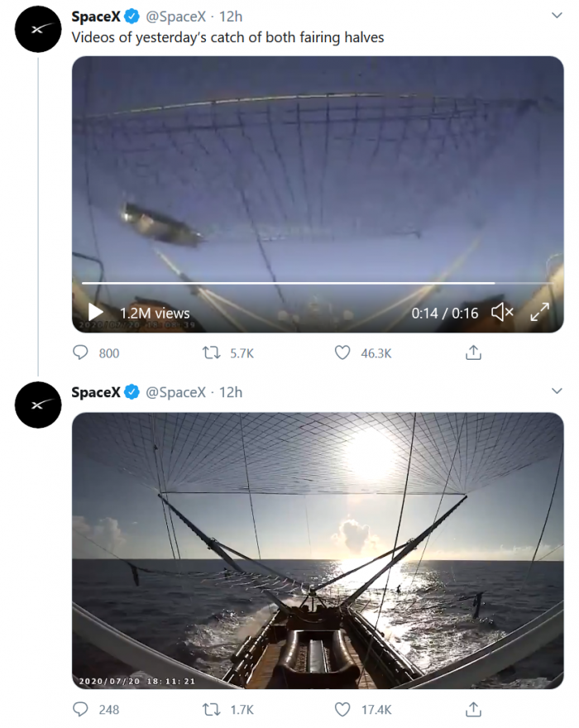The image size is (579, 728).
Task: Toggle fullscreen on the video player
Action: pos(542,313)
